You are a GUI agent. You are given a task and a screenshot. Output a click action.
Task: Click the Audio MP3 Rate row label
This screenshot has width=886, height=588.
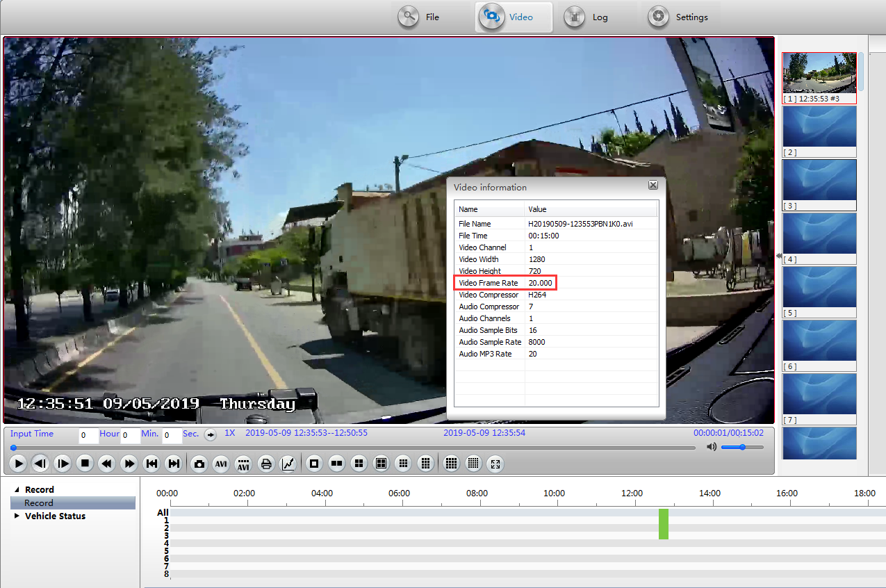[485, 354]
